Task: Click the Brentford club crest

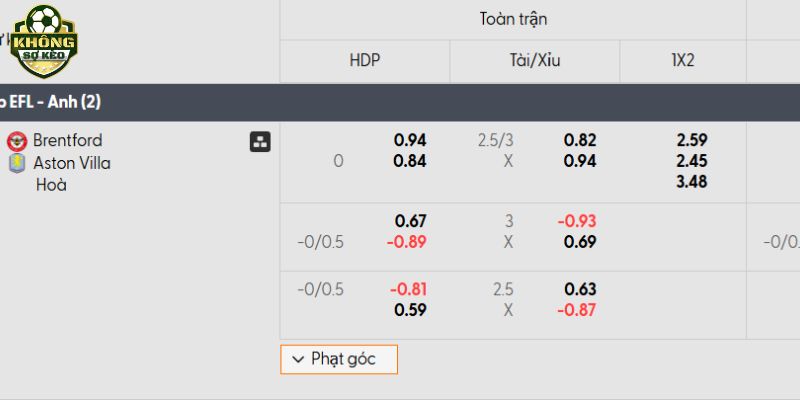Action: pyautogui.click(x=17, y=141)
